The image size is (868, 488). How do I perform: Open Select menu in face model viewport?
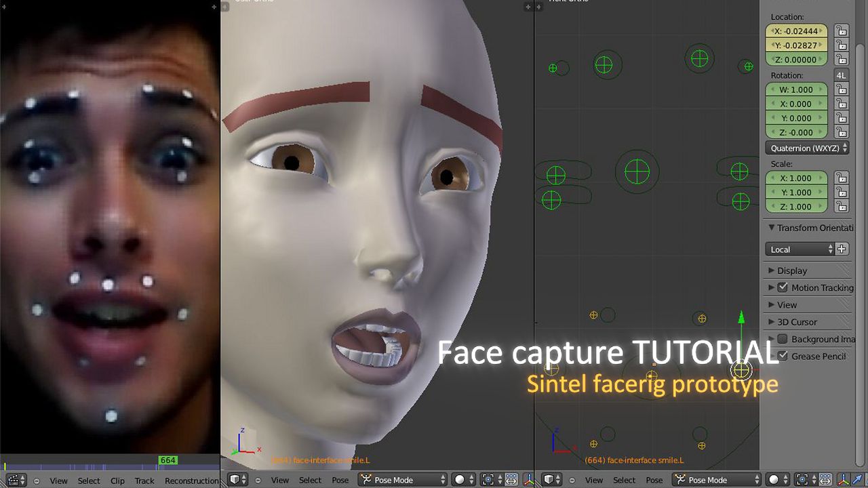[311, 481]
